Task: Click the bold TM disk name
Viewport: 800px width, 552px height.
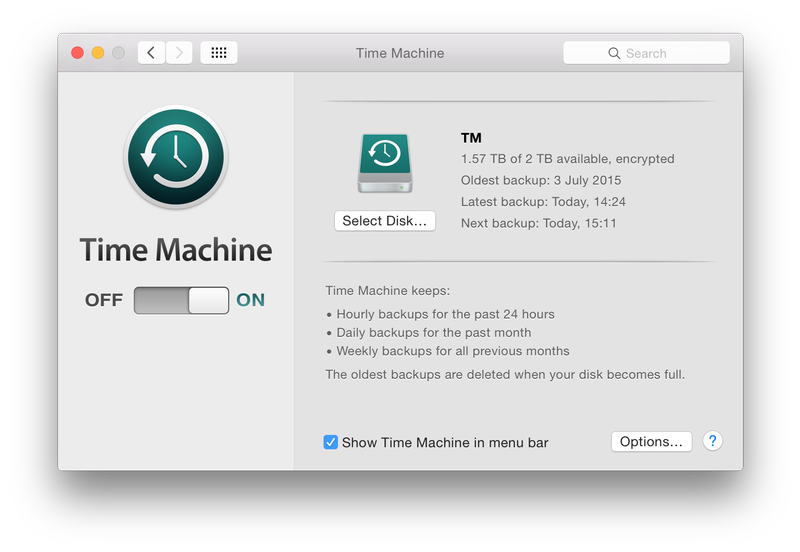Action: pyautogui.click(x=471, y=138)
